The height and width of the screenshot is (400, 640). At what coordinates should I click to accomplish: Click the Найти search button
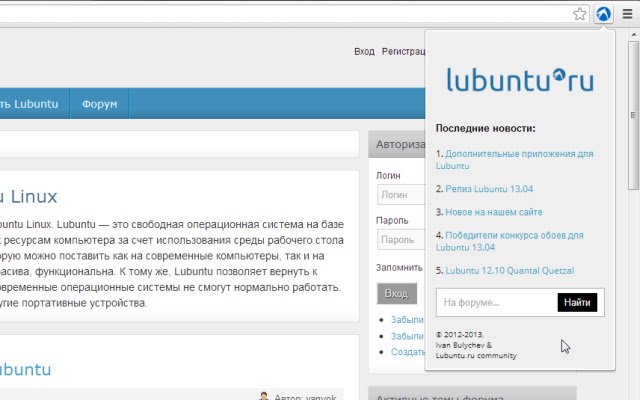[577, 302]
